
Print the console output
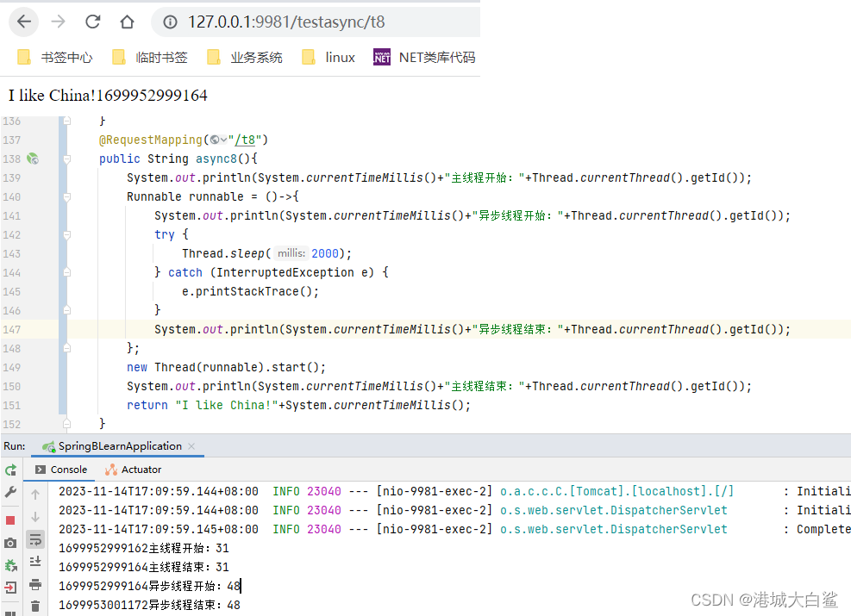(35, 584)
